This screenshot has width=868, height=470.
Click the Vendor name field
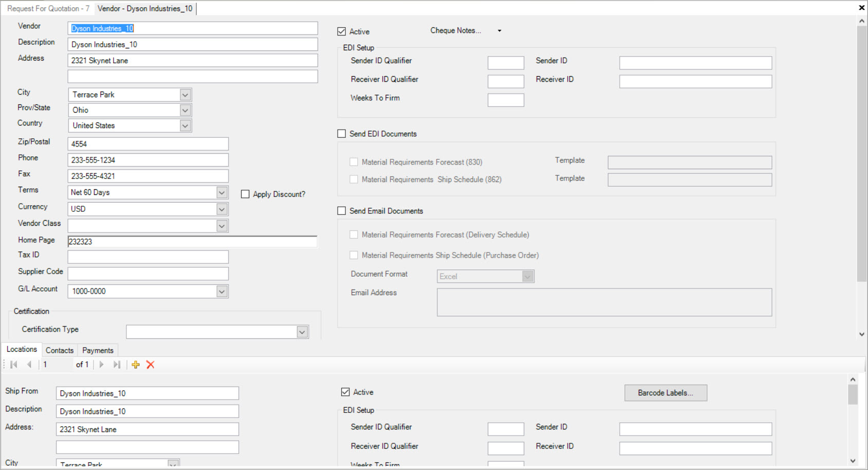click(193, 28)
